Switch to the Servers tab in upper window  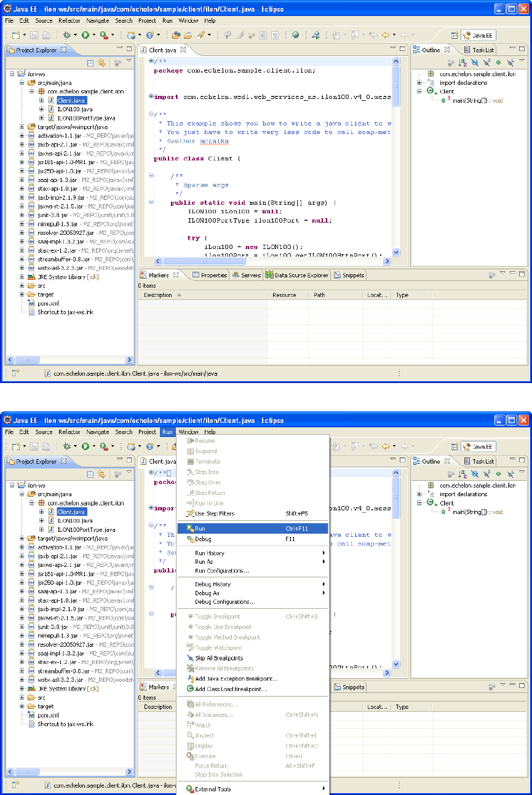[x=246, y=275]
